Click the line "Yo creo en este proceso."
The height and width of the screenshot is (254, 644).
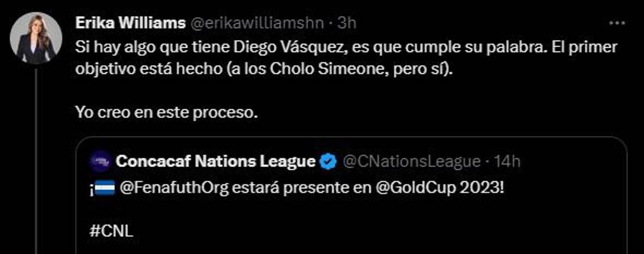pyautogui.click(x=167, y=113)
